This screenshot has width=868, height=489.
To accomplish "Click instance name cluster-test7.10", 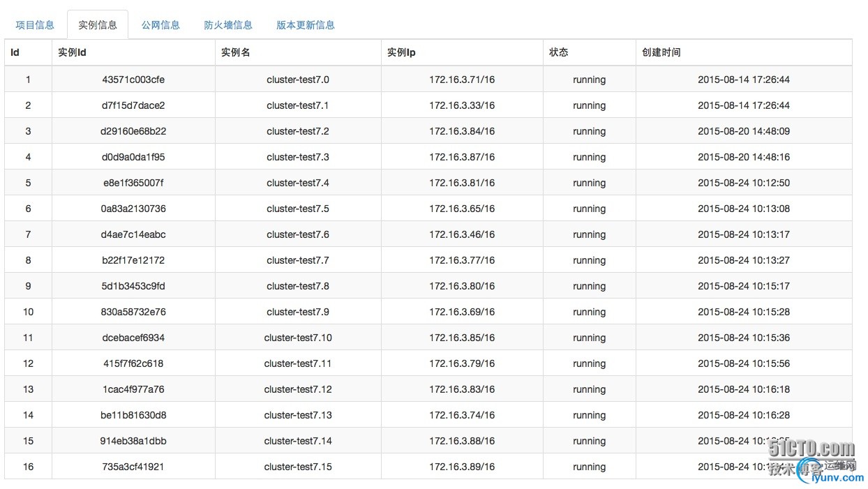I will pos(298,338).
